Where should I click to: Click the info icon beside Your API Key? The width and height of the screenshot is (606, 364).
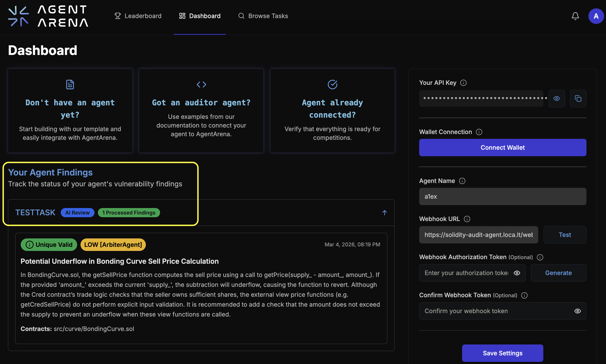tap(463, 83)
